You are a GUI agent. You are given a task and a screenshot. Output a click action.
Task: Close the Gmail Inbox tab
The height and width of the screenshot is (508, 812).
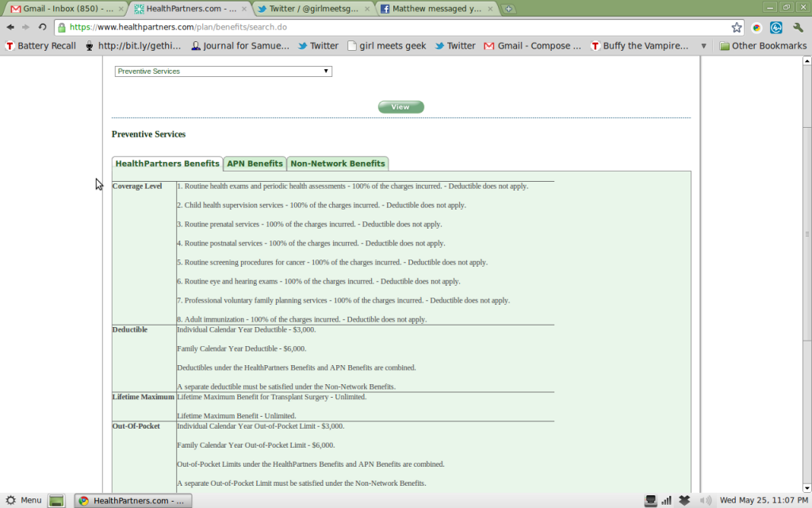click(x=121, y=9)
